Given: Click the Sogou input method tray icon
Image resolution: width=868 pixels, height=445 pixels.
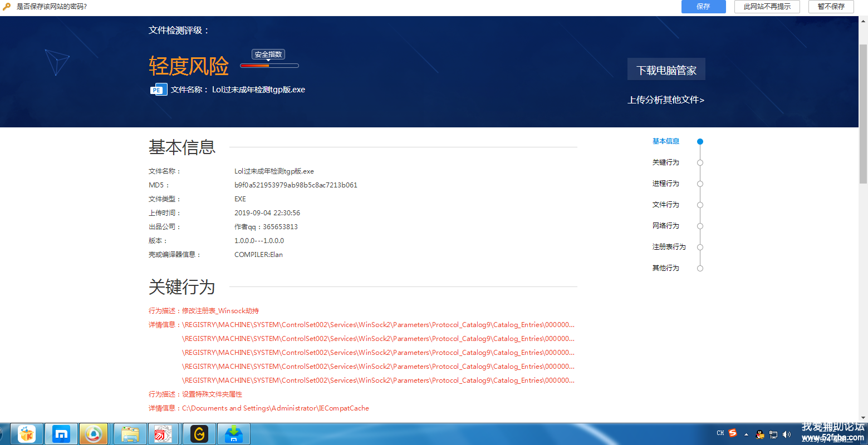Looking at the screenshot, I should (x=733, y=433).
